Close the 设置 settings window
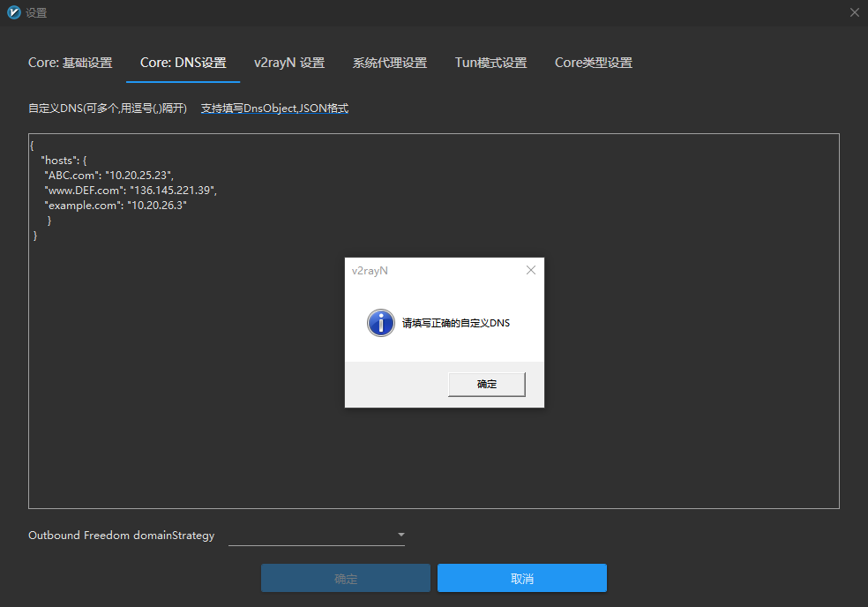868x607 pixels. [x=854, y=12]
